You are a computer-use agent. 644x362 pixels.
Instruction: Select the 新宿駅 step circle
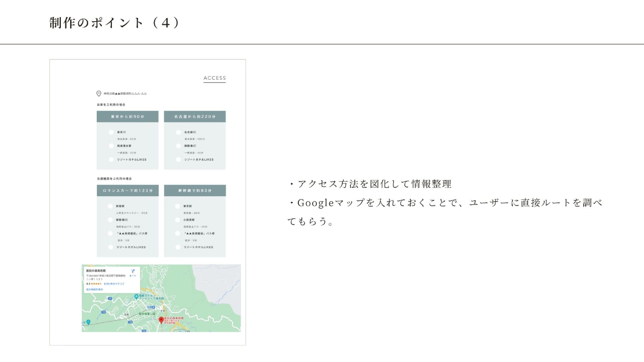tap(110, 206)
